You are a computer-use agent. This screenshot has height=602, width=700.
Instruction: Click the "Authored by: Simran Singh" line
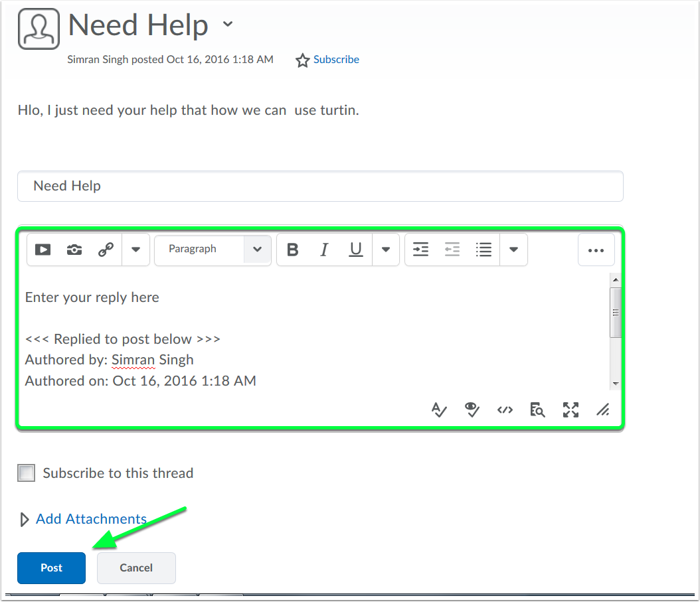[x=110, y=360]
